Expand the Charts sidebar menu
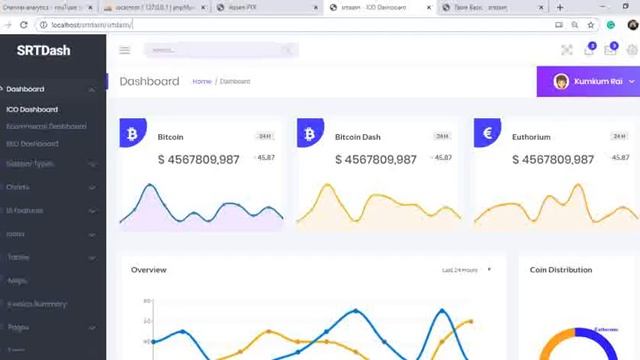The image size is (640, 360). [x=92, y=187]
